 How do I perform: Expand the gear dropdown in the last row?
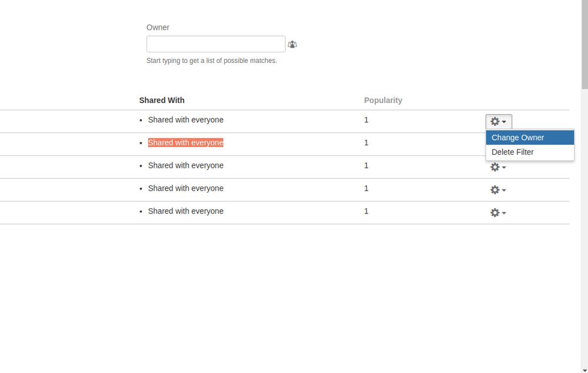(499, 213)
